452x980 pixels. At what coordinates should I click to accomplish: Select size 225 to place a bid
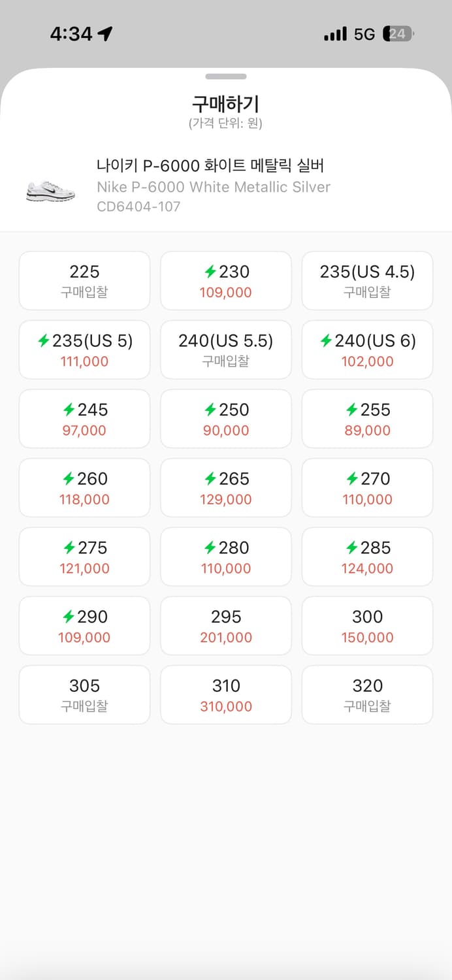click(84, 280)
